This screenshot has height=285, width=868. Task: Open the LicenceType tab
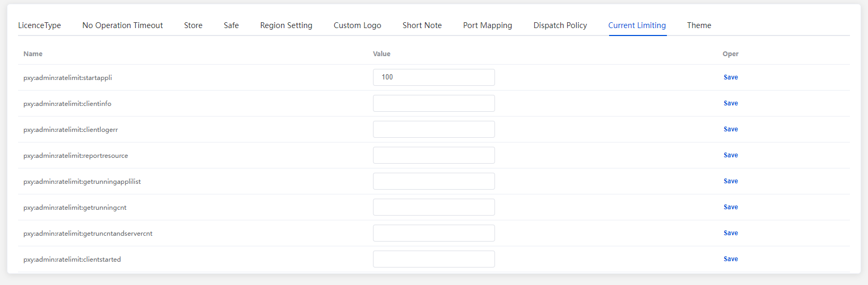39,25
